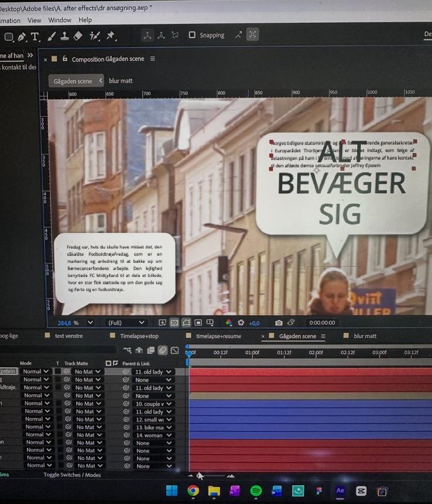Click the Roto Brush tool

pos(94,36)
